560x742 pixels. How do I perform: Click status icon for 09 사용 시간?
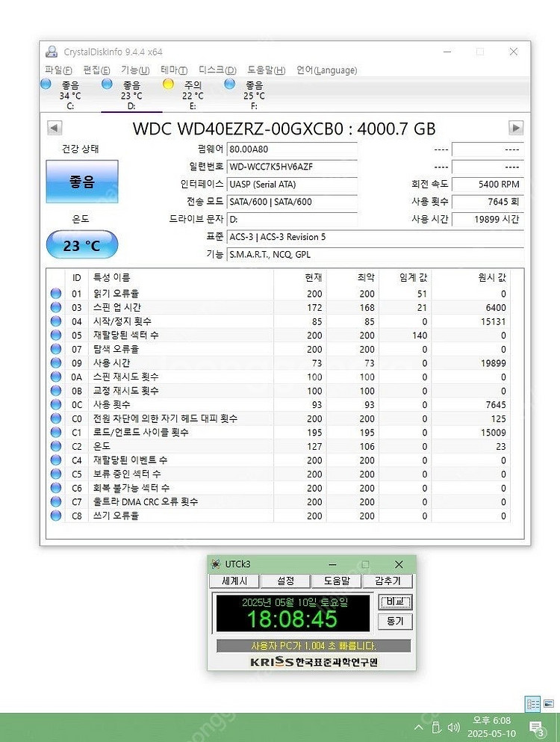coord(56,363)
